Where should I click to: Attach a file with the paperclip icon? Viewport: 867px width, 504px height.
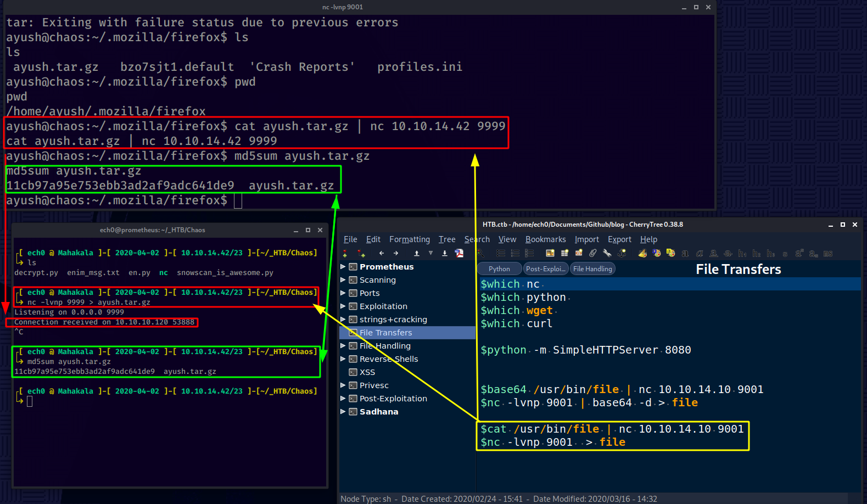pos(593,253)
